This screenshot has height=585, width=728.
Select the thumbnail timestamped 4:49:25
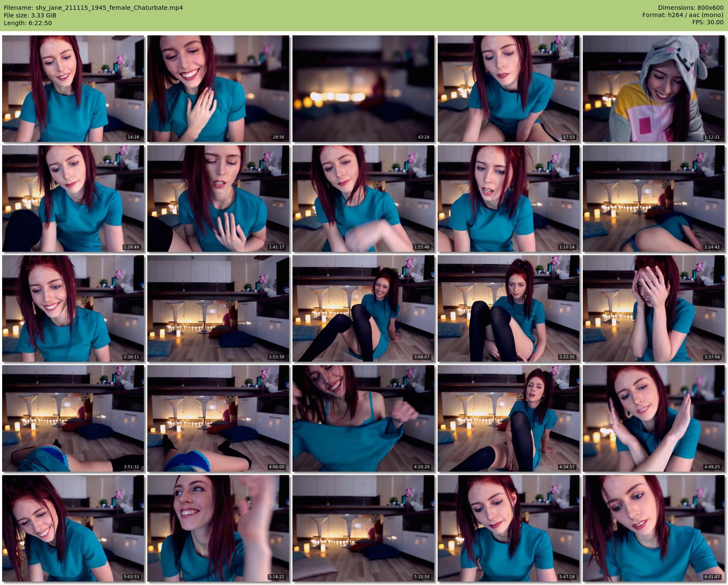[x=653, y=418]
